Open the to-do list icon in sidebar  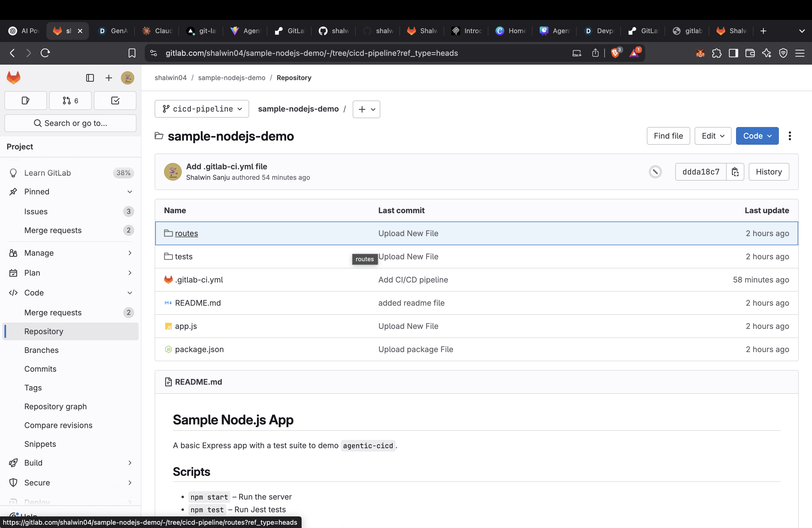tap(115, 101)
